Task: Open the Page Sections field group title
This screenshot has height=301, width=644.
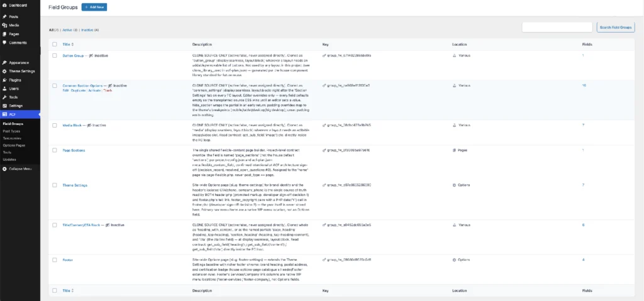Action: point(74,150)
